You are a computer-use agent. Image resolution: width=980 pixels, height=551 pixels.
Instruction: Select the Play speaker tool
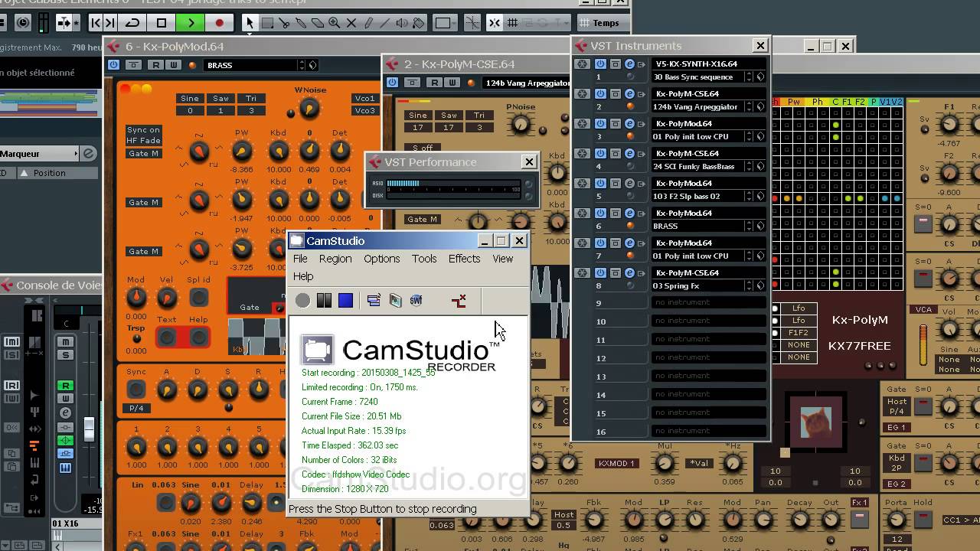[x=401, y=23]
